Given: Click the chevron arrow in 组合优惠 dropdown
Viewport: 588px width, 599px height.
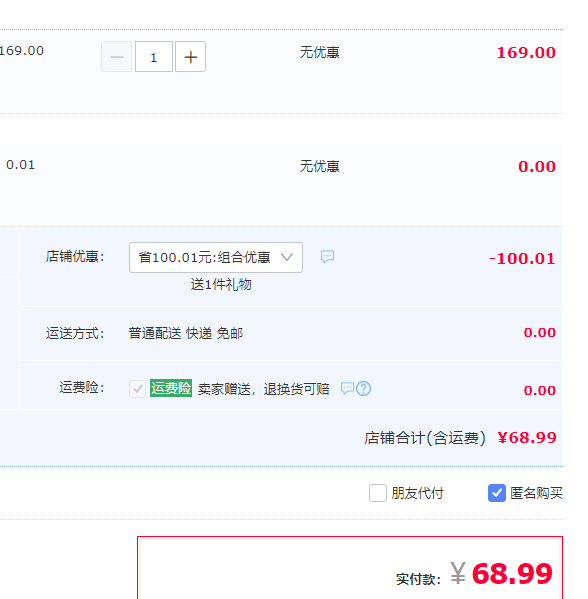Looking at the screenshot, I should tap(287, 257).
